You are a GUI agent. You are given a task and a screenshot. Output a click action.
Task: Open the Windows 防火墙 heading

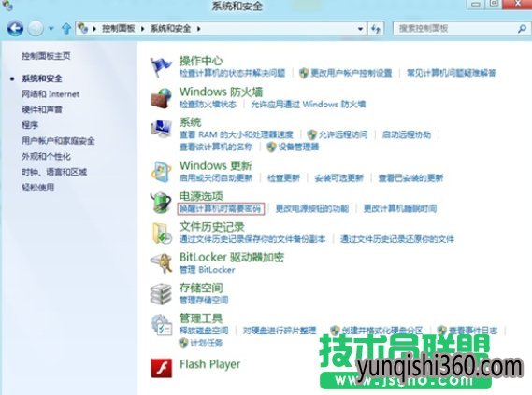tap(222, 92)
